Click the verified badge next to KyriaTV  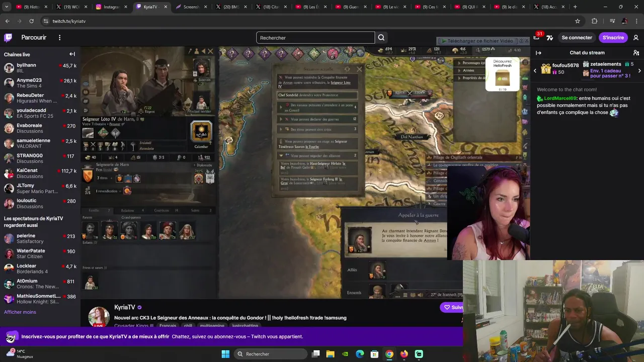pyautogui.click(x=139, y=307)
